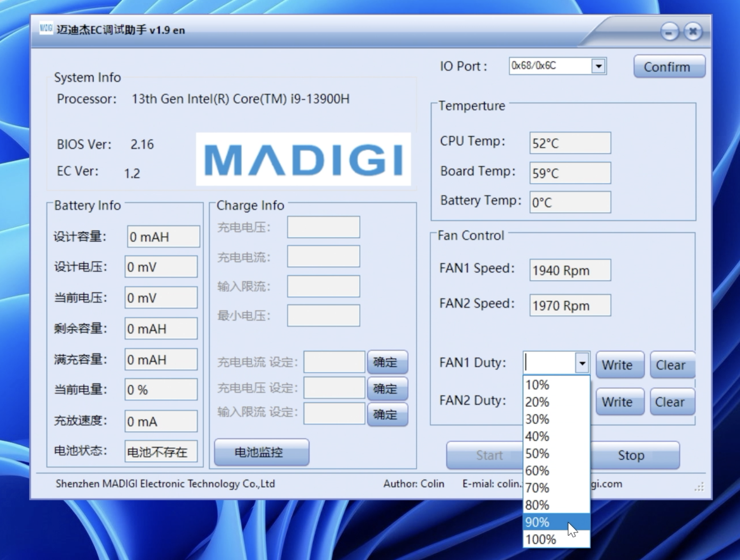The image size is (740, 560).
Task: Open 电池监控 battery monitor
Action: click(261, 452)
